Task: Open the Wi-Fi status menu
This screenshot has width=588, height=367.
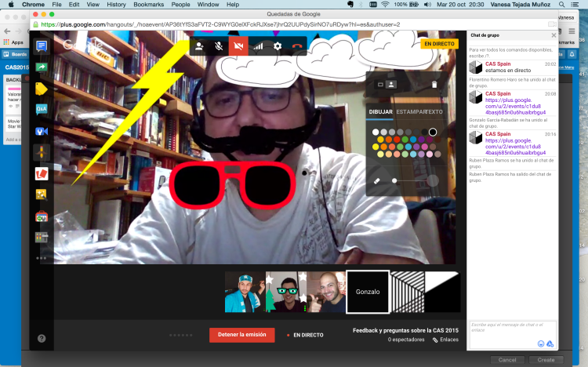Action: pos(385,5)
